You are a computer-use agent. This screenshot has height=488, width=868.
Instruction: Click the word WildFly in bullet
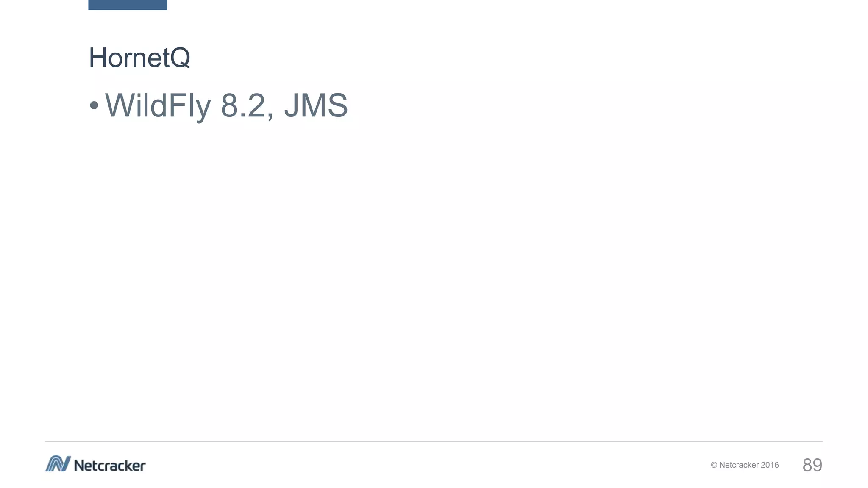click(x=158, y=106)
